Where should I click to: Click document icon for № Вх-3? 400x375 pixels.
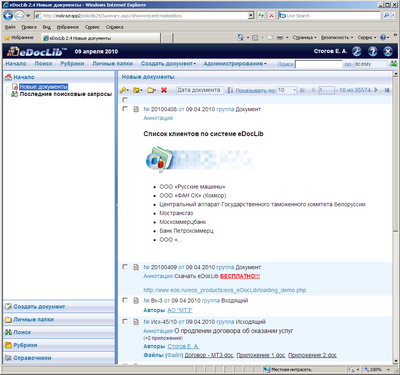coord(136,301)
